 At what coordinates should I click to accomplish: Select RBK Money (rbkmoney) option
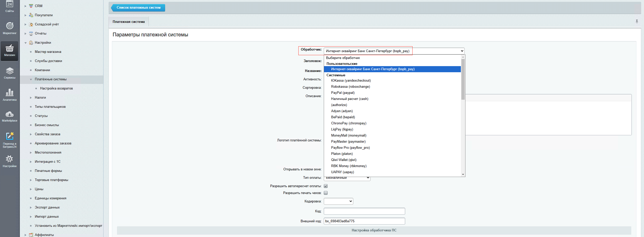[x=392, y=166]
